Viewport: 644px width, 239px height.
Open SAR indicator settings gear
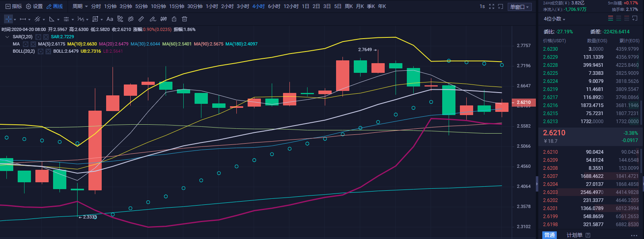pos(39,37)
